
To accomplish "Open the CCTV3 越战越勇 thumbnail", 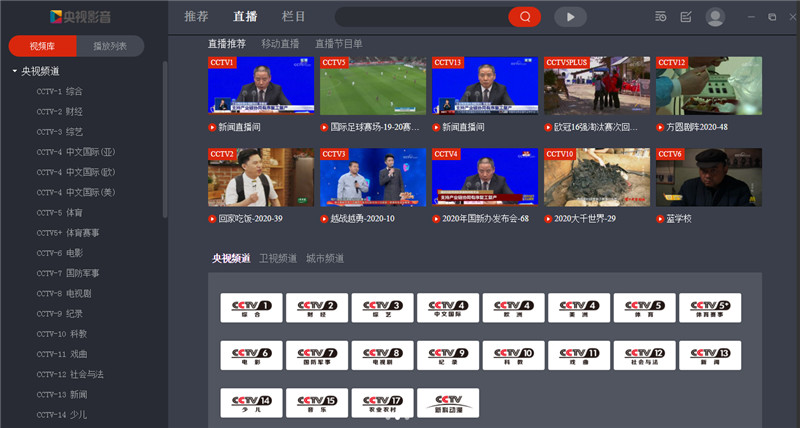I will click(373, 177).
